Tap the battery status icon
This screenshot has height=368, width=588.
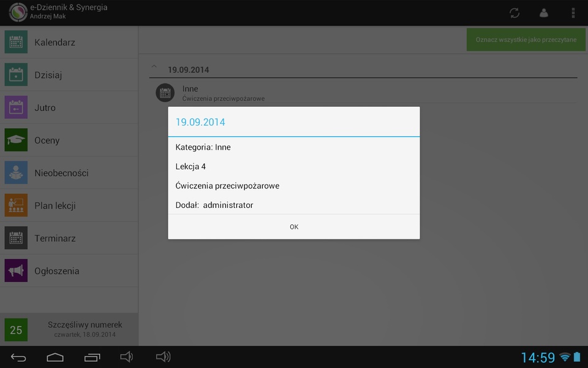(x=577, y=357)
